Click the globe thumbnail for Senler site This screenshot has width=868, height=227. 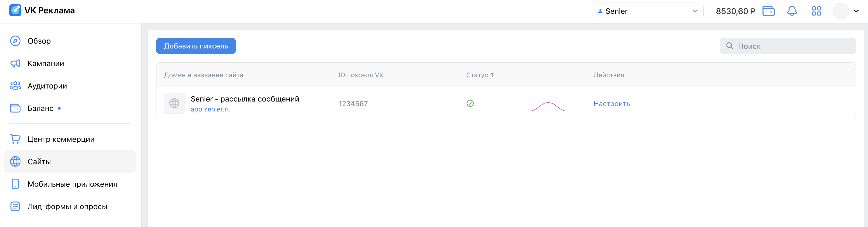click(174, 103)
